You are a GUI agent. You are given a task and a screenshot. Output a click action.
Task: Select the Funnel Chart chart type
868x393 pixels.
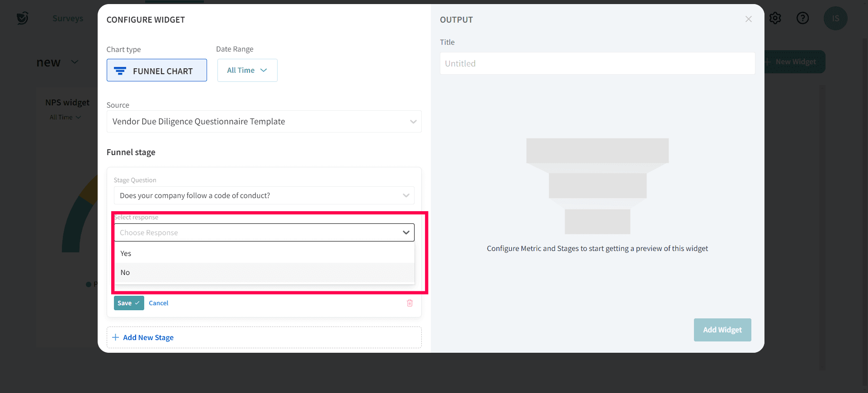[157, 71]
